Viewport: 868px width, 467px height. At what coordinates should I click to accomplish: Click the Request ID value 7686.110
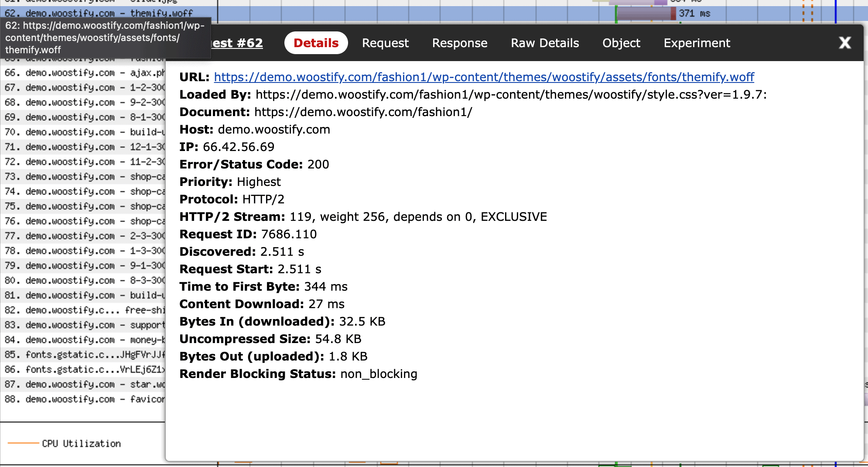[x=289, y=234]
